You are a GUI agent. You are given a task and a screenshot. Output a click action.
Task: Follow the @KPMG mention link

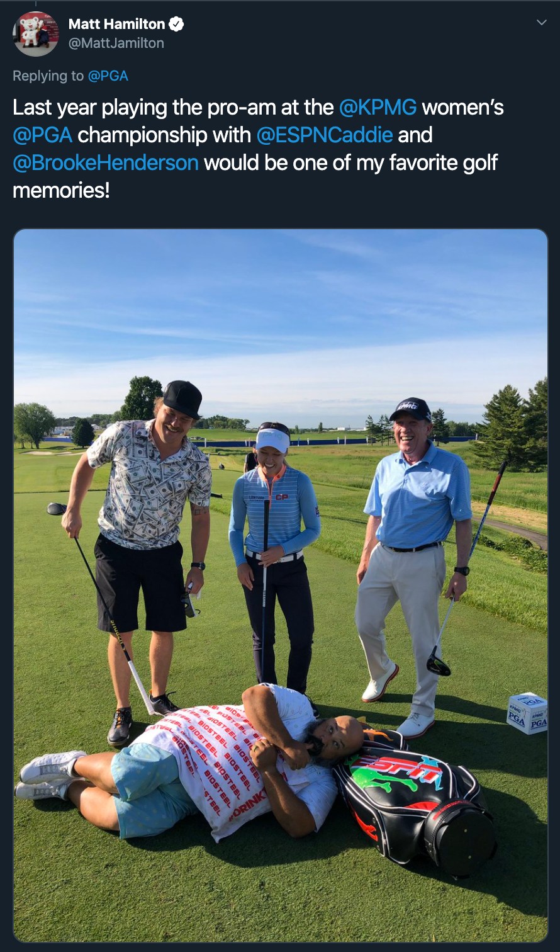click(x=378, y=108)
